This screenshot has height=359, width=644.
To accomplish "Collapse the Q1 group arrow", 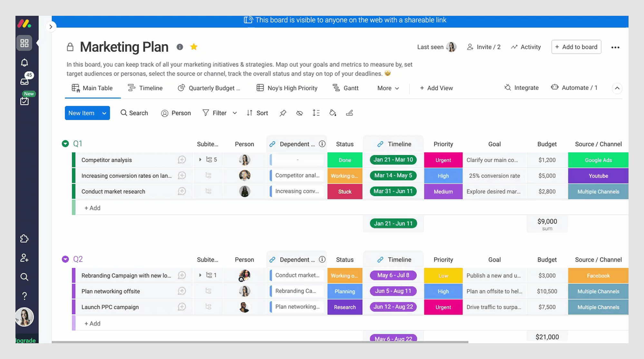I will click(65, 143).
